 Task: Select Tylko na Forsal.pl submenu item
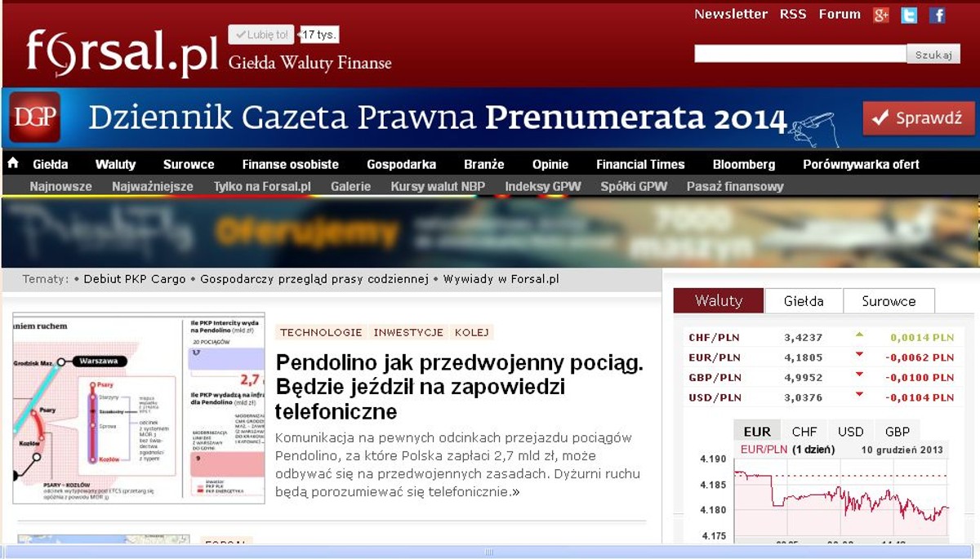coord(262,186)
